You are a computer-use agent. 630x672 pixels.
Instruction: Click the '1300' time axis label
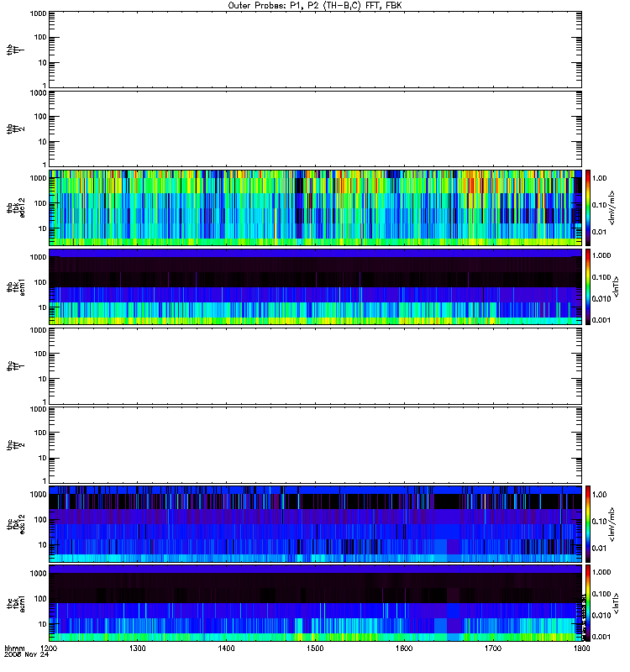pos(137,648)
